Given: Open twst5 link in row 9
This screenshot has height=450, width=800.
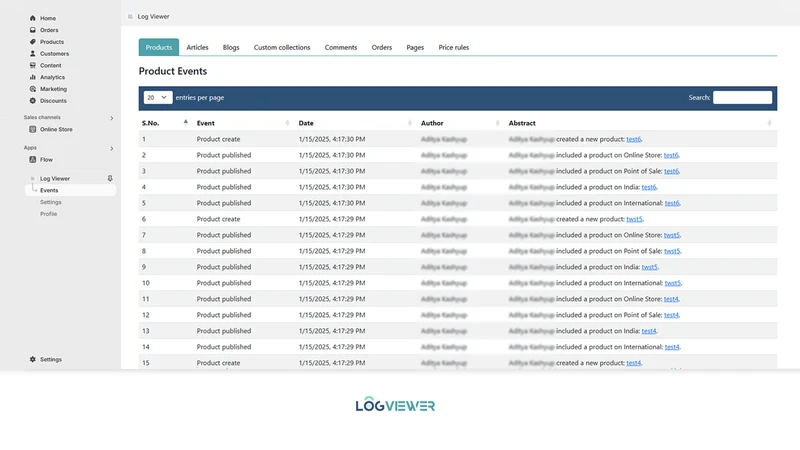Looking at the screenshot, I should tap(649, 267).
